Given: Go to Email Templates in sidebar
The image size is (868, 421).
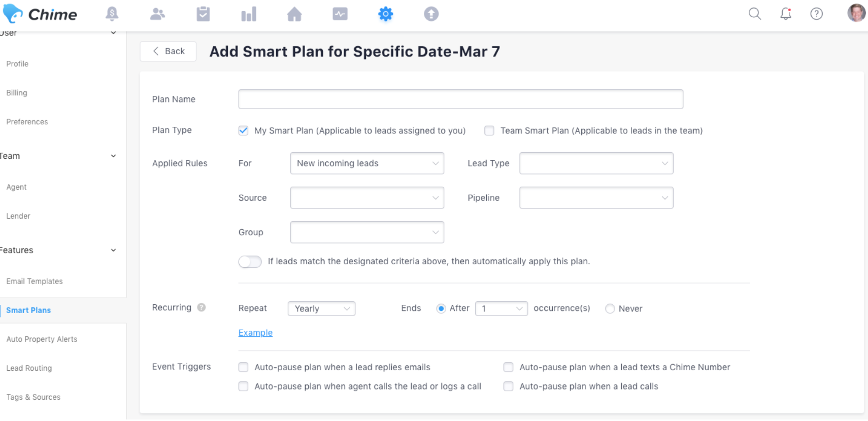Looking at the screenshot, I should coord(35,282).
